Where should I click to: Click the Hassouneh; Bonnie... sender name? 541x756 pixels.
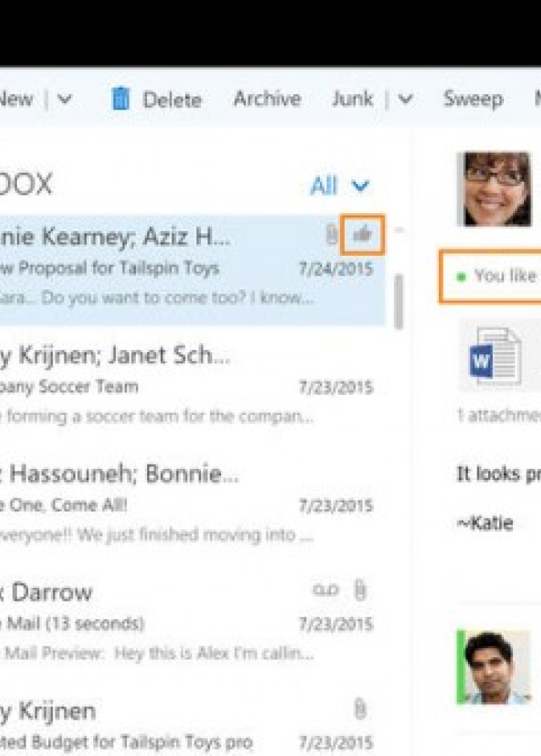click(119, 475)
